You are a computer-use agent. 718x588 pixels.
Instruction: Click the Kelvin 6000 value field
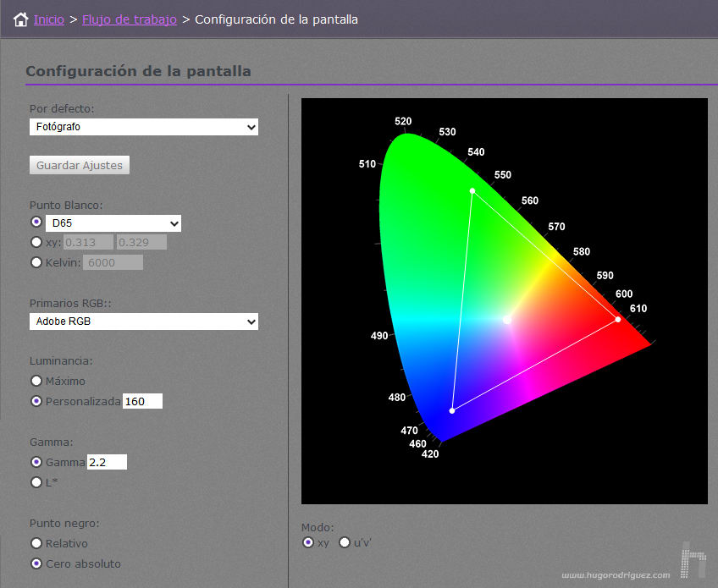pos(113,262)
